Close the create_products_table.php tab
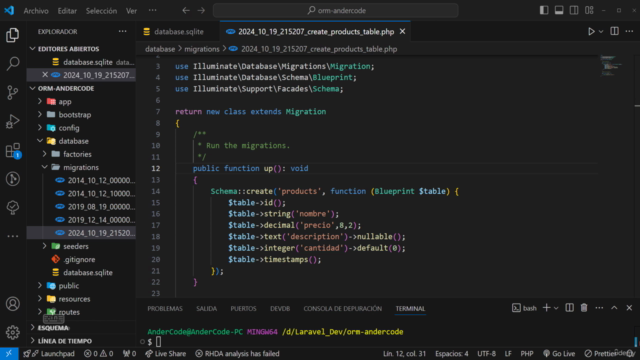The height and width of the screenshot is (360, 640). 402,31
